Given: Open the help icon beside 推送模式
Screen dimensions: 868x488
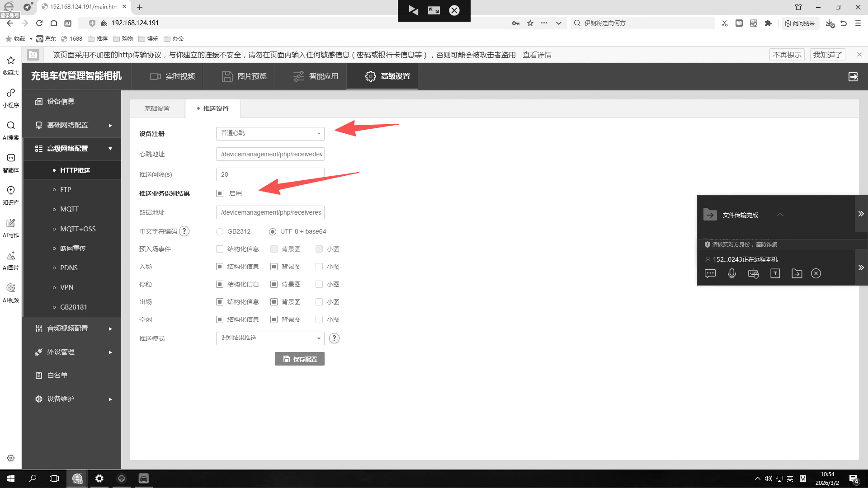Looking at the screenshot, I should [334, 338].
